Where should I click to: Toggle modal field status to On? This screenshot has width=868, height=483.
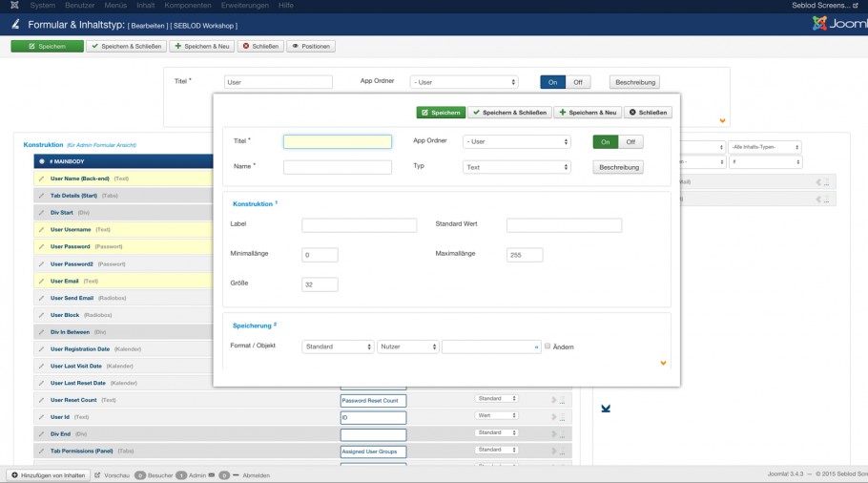605,142
